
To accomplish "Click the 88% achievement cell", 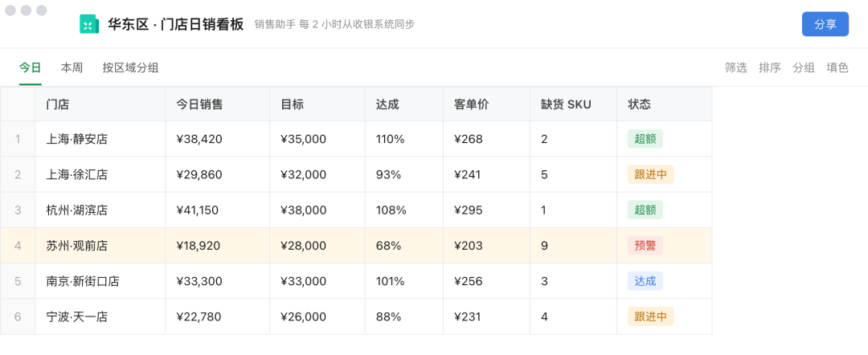I will click(x=404, y=316).
